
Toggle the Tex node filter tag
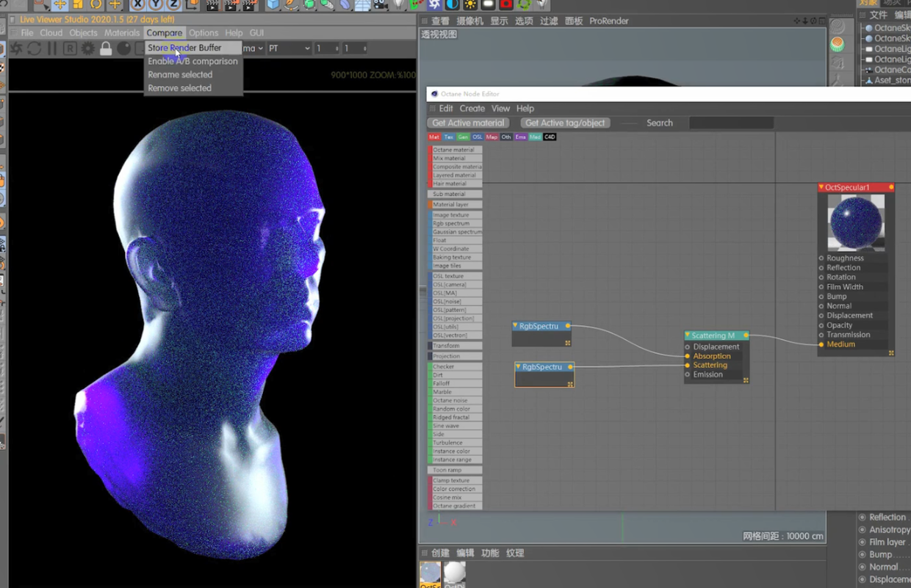[x=448, y=137]
